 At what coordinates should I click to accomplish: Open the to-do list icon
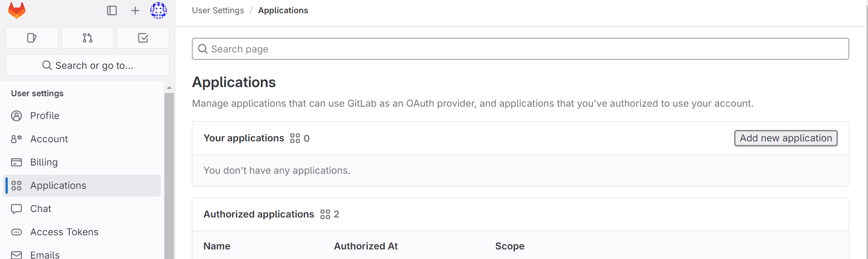coord(143,38)
